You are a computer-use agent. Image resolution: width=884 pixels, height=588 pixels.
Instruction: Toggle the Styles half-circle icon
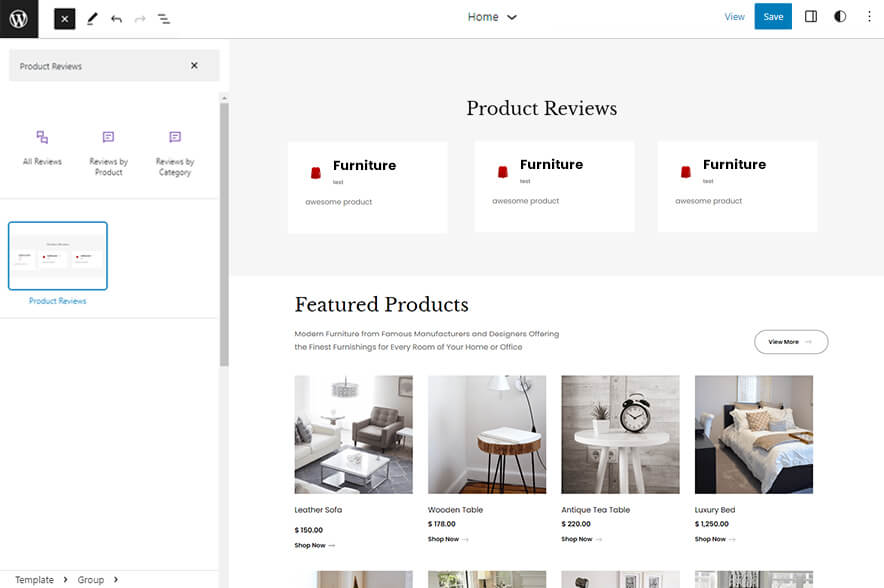840,17
